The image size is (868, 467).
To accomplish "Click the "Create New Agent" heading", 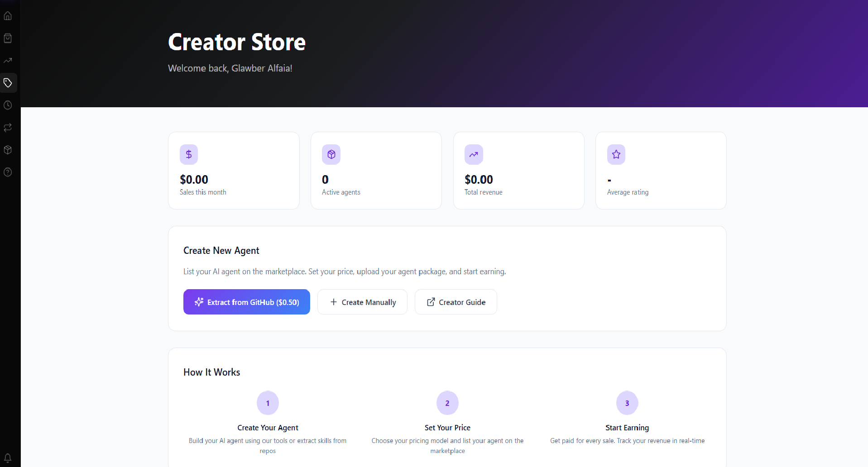I will pyautogui.click(x=221, y=251).
